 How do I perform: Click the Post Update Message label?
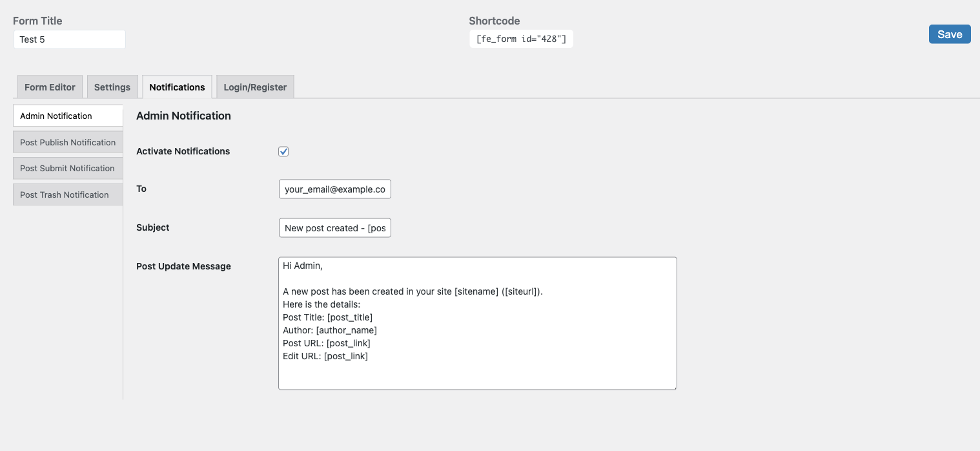(x=183, y=266)
